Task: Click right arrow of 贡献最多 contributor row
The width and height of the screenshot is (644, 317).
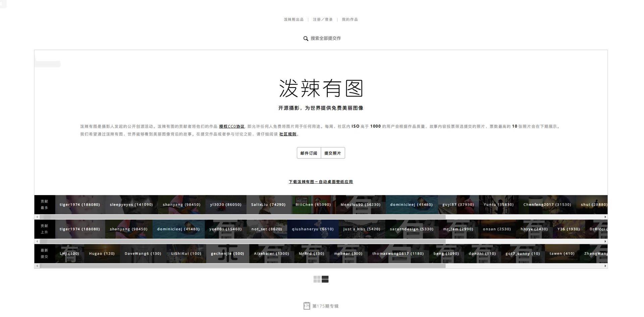Action: tap(605, 217)
